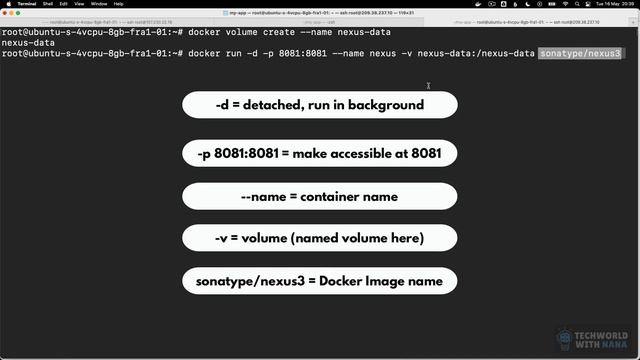Open the Window menu
Viewport: 640px width, 360px height.
point(99,4)
